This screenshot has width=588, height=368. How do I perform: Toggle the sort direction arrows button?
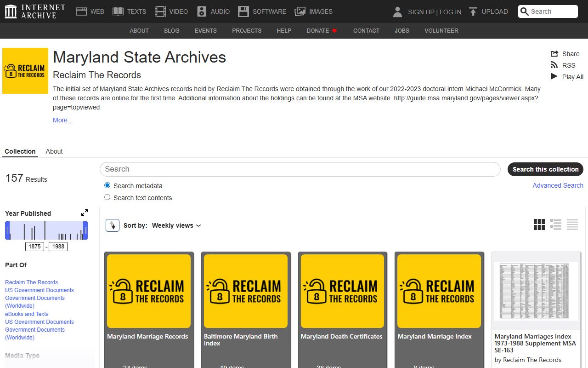click(x=113, y=225)
